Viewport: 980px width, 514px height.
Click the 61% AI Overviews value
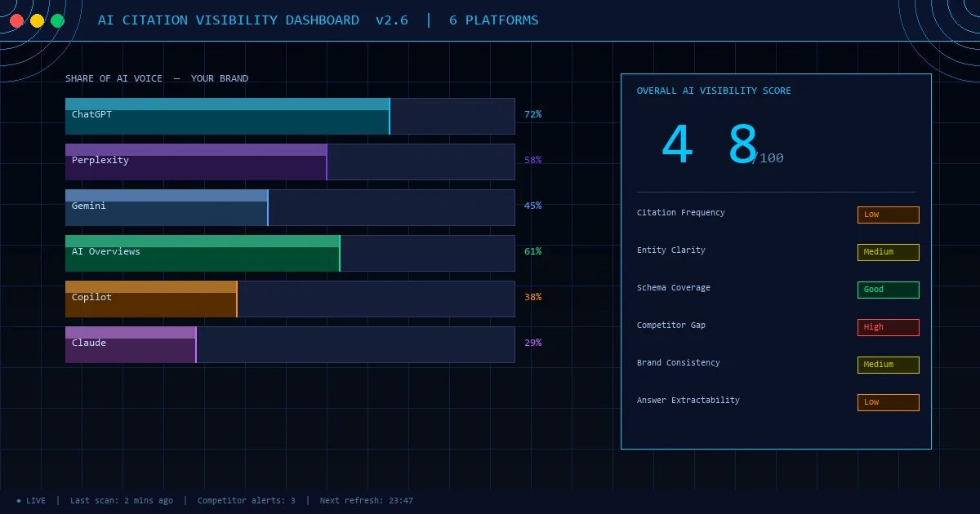(532, 251)
